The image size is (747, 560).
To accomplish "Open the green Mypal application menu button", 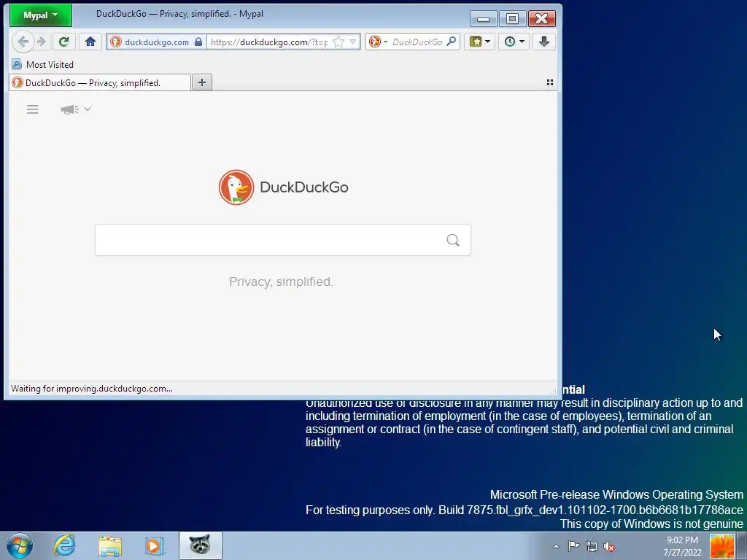I will pyautogui.click(x=41, y=15).
